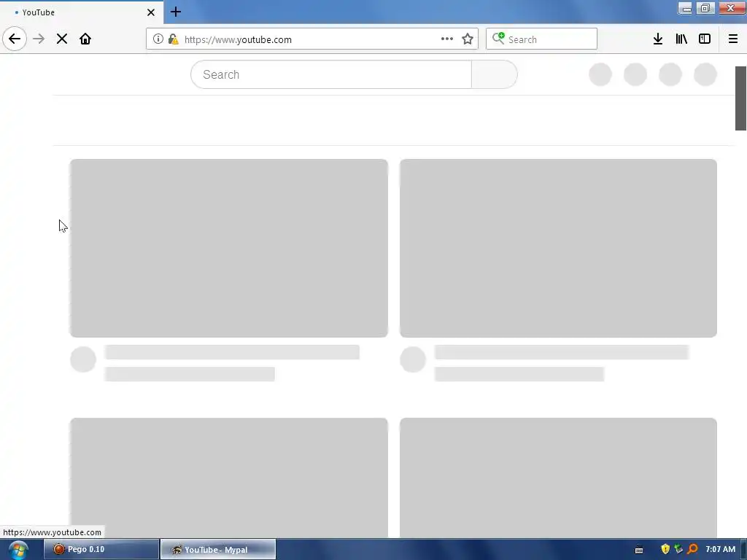Open the library bookmarks and history
This screenshot has height=560, width=747.
click(681, 39)
